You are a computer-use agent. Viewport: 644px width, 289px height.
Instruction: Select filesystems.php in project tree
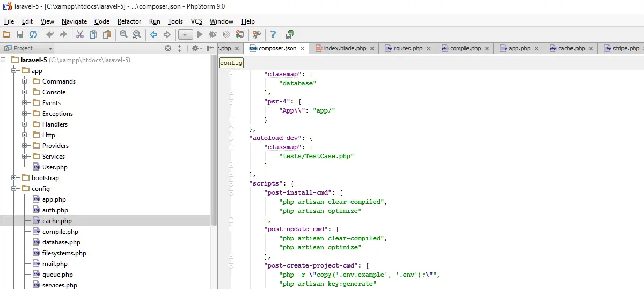tap(64, 253)
